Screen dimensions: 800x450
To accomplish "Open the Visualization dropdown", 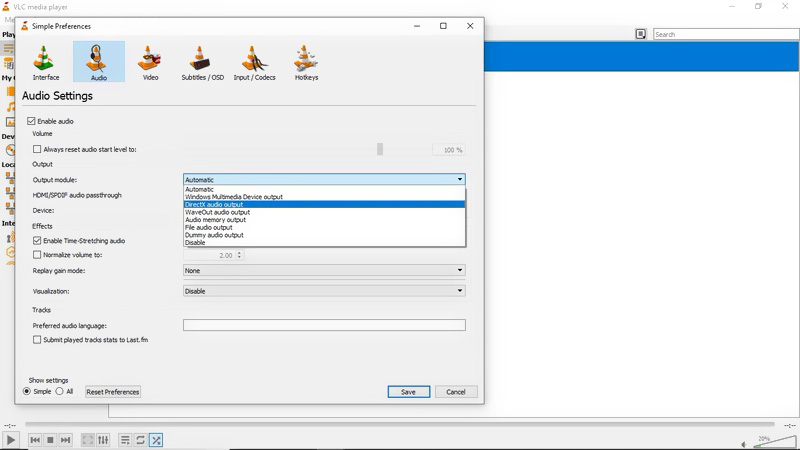I will pos(324,291).
